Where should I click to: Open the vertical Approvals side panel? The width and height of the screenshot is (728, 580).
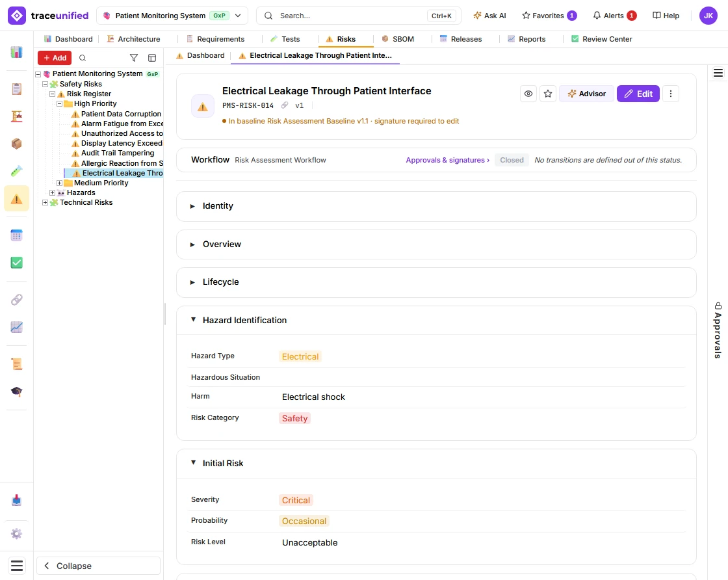point(718,330)
